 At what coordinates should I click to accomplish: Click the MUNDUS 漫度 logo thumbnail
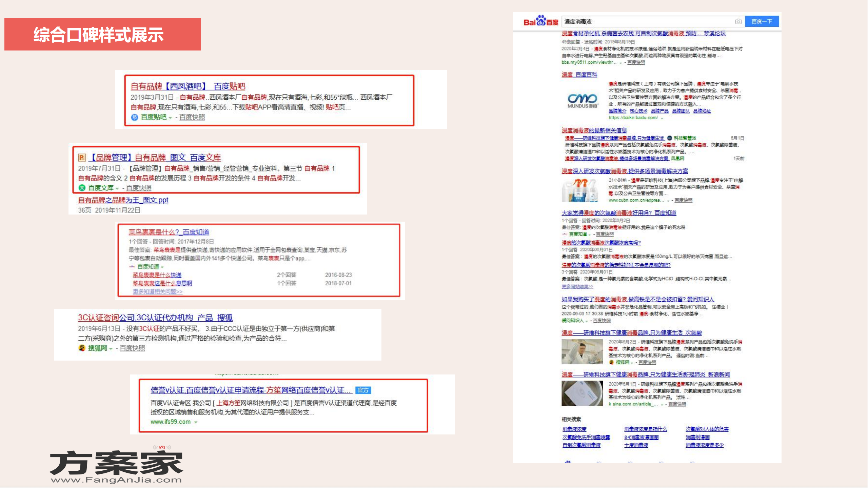coord(583,101)
